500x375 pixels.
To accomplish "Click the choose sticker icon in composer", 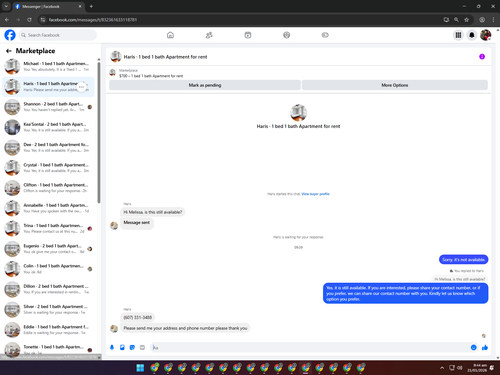I will click(x=132, y=347).
